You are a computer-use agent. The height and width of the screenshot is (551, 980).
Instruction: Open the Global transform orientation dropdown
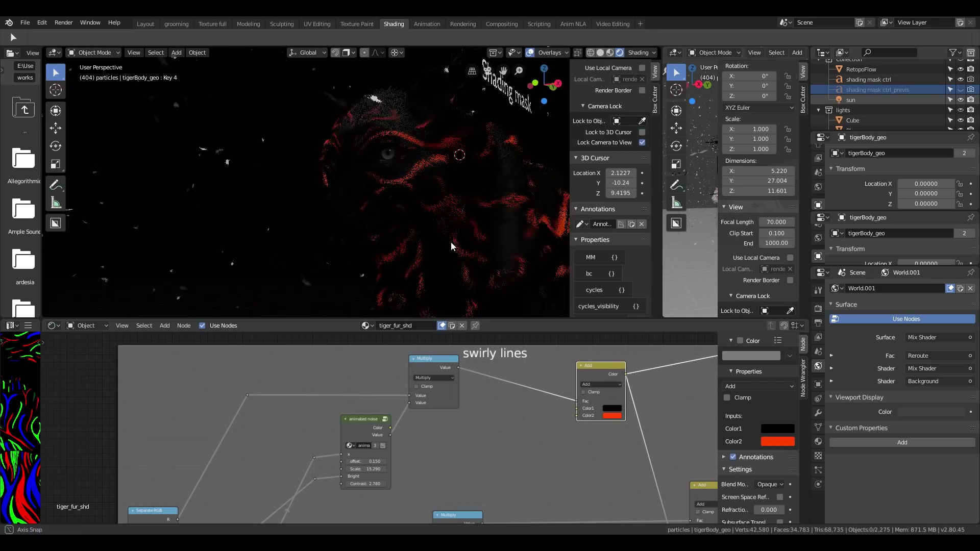pyautogui.click(x=307, y=53)
